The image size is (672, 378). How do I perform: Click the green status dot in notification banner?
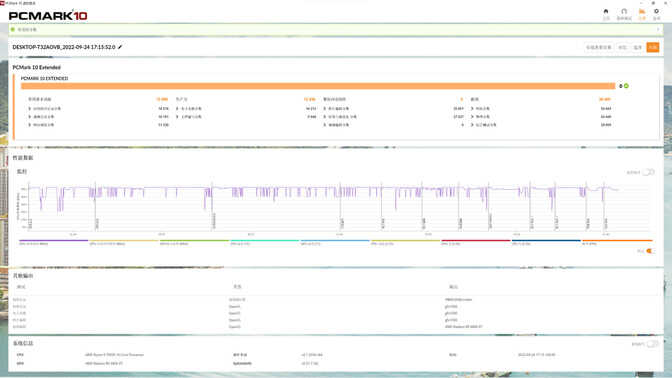click(x=13, y=30)
